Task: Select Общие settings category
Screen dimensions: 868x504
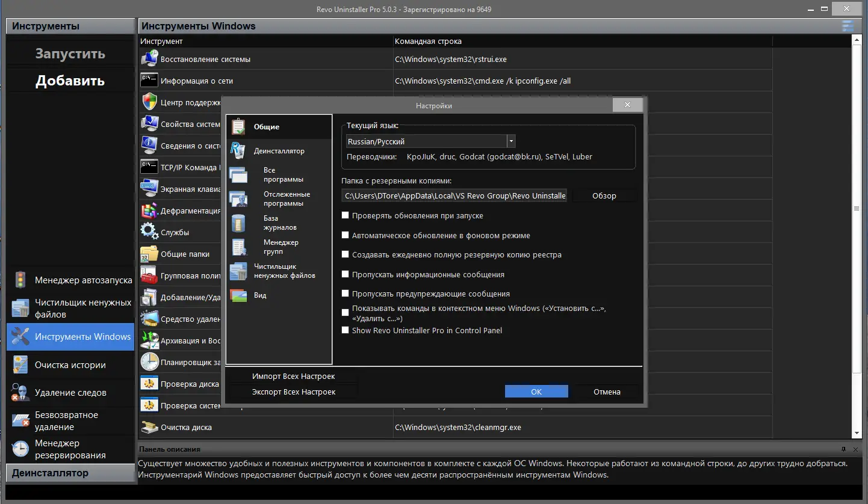Action: [x=279, y=127]
